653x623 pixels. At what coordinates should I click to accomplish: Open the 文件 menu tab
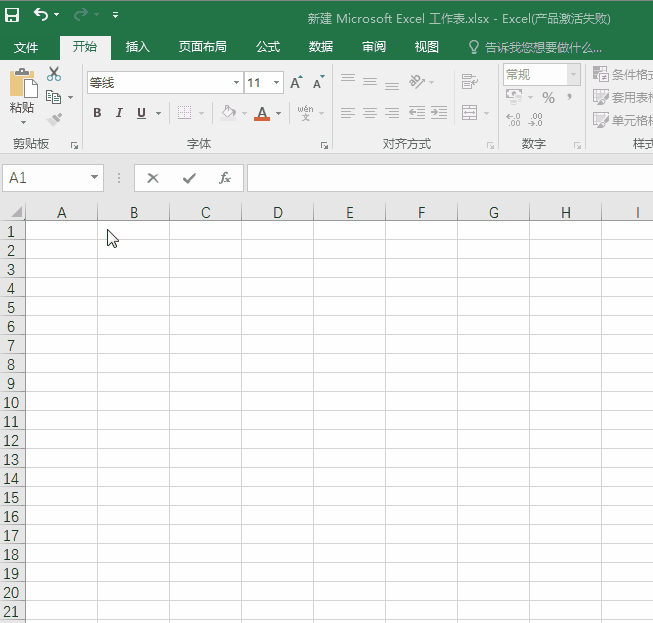tap(26, 47)
